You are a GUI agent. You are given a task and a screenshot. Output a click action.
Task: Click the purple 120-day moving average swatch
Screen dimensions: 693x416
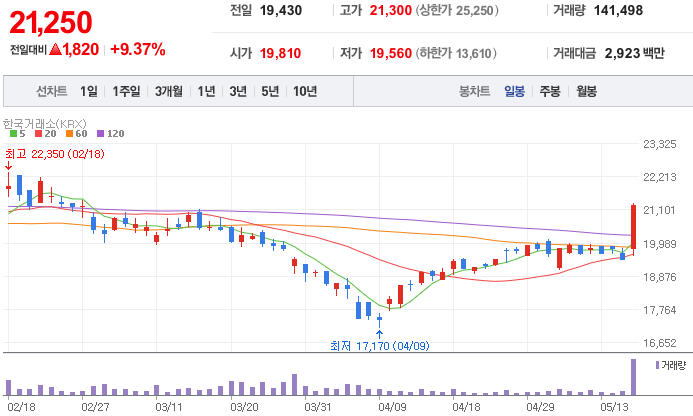pyautogui.click(x=100, y=134)
